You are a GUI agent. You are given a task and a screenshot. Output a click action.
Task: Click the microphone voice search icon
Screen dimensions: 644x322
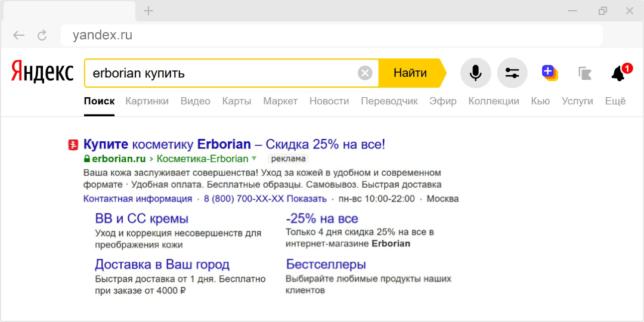[x=475, y=73]
